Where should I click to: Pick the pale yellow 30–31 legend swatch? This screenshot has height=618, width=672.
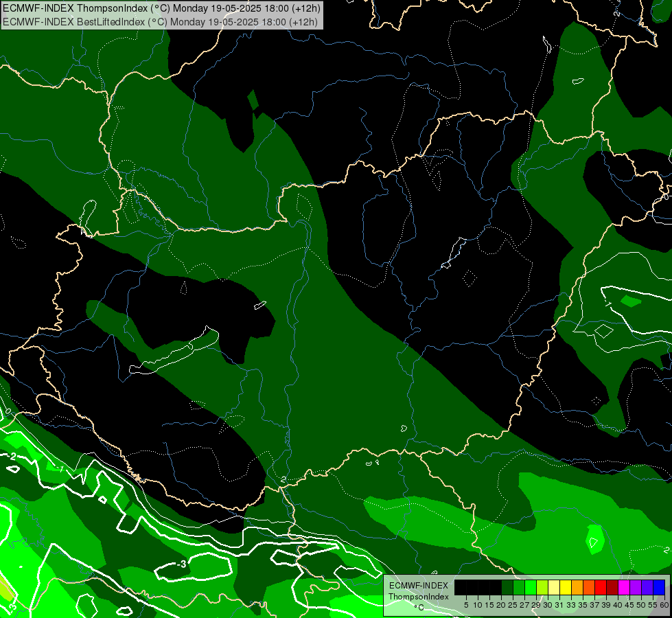[554, 588]
